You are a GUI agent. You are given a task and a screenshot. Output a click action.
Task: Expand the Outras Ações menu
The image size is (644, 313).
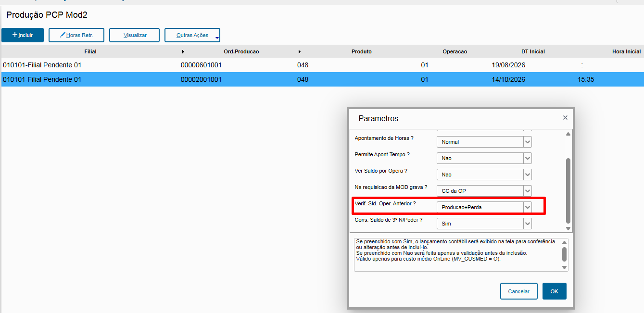tap(192, 35)
